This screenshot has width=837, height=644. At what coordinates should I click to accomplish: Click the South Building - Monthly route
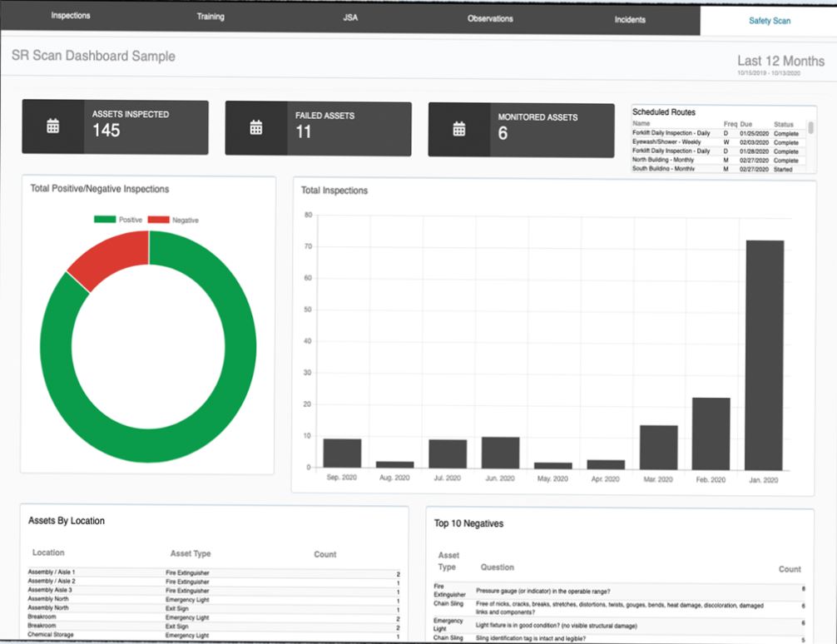663,169
